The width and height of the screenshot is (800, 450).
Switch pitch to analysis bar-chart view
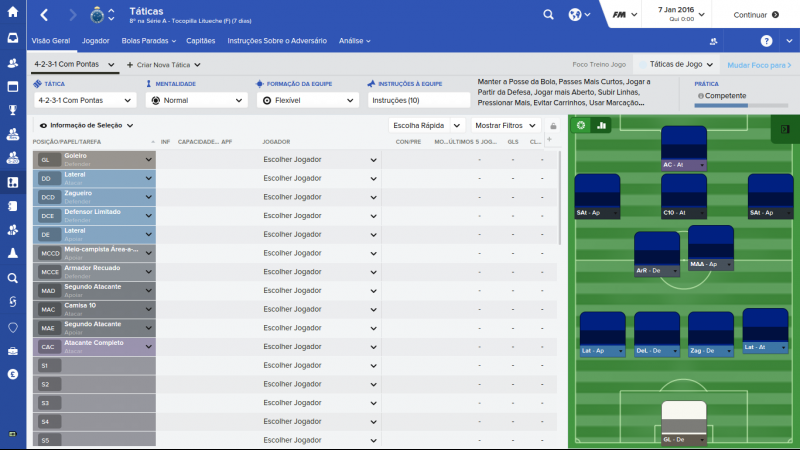[x=602, y=125]
